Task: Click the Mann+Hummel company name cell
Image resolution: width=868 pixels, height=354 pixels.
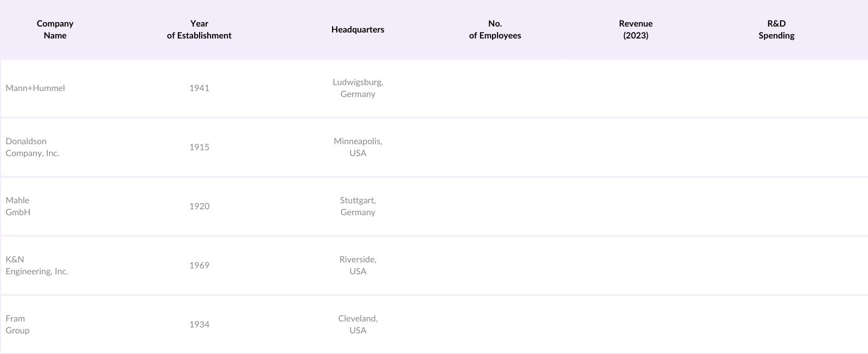Action: point(35,88)
